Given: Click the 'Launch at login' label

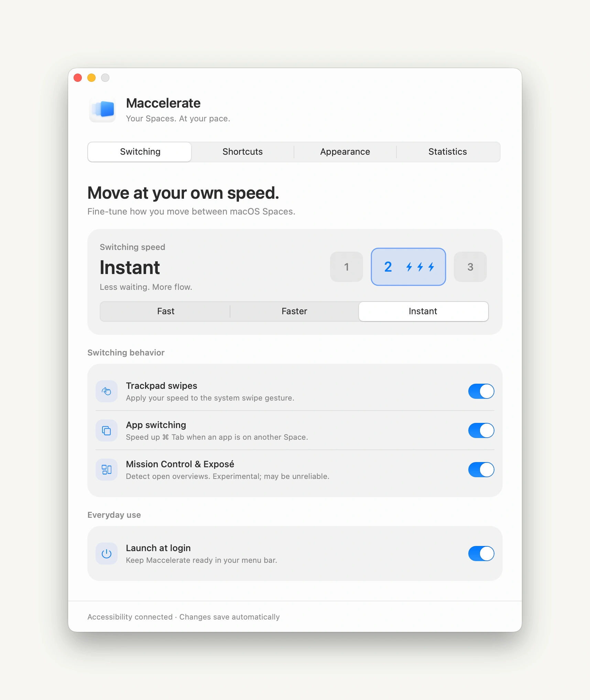Looking at the screenshot, I should pos(158,548).
